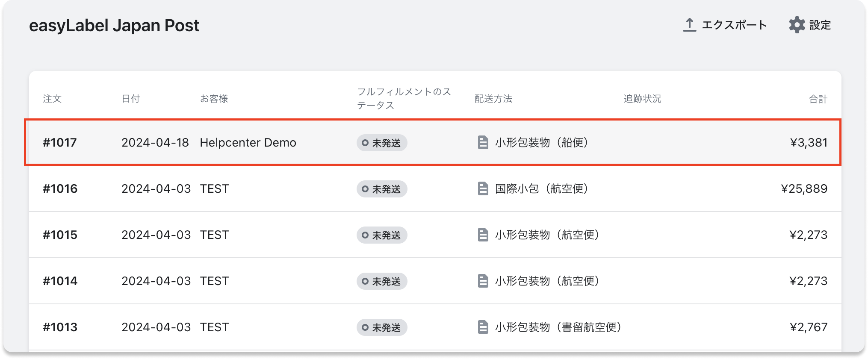
Task: Click the export upload-arrow icon
Action: point(690,24)
